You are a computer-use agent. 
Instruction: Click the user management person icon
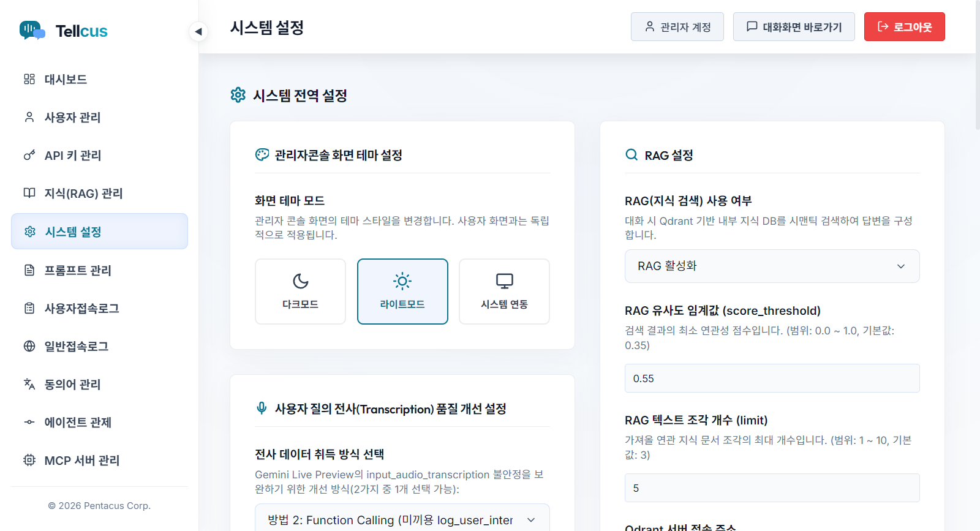click(29, 117)
